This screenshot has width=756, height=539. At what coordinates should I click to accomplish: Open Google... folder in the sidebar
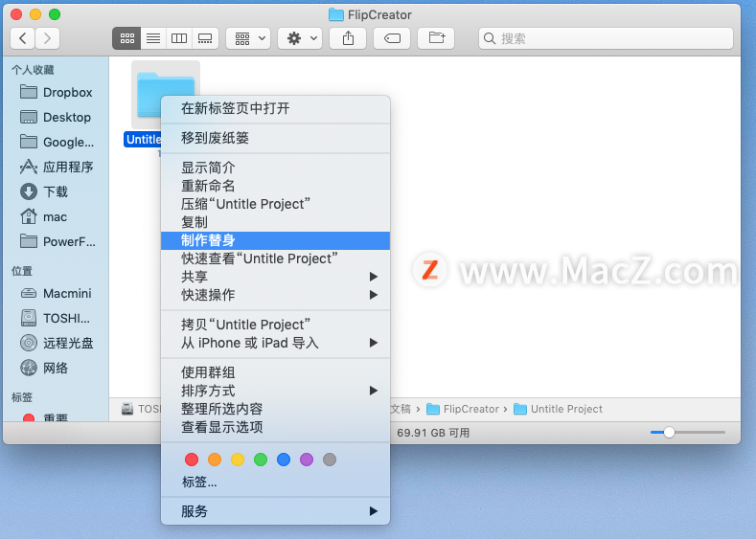click(57, 142)
